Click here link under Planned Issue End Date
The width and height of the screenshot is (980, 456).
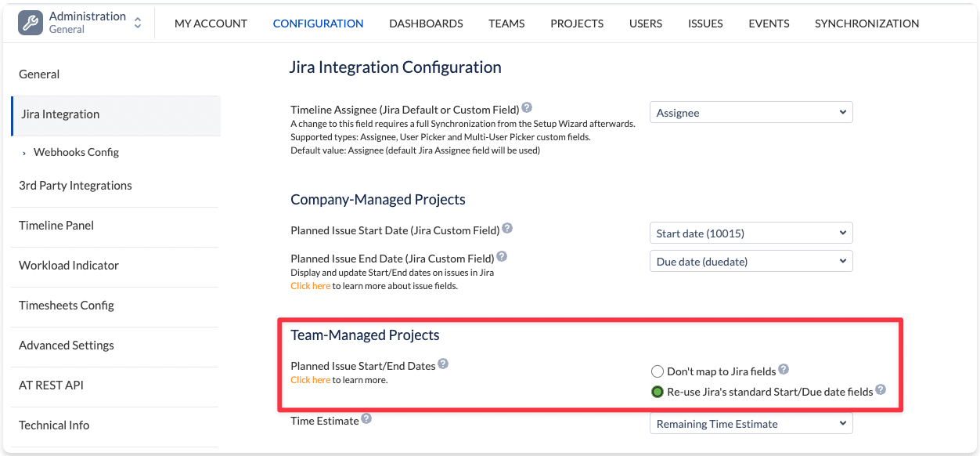[x=310, y=286]
